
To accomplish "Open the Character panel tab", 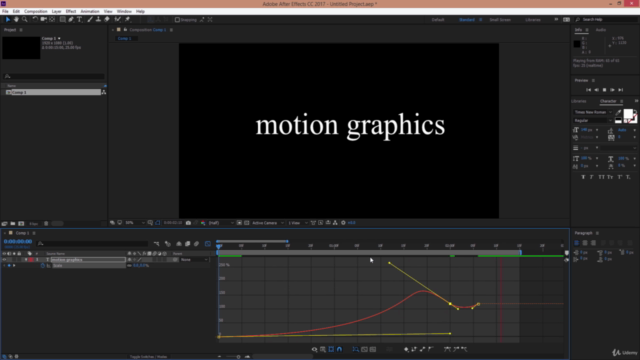I will coord(608,101).
